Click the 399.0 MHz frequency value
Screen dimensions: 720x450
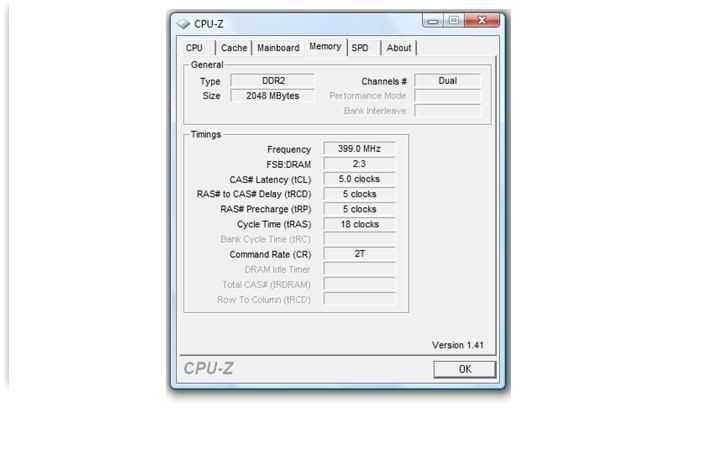[359, 149]
